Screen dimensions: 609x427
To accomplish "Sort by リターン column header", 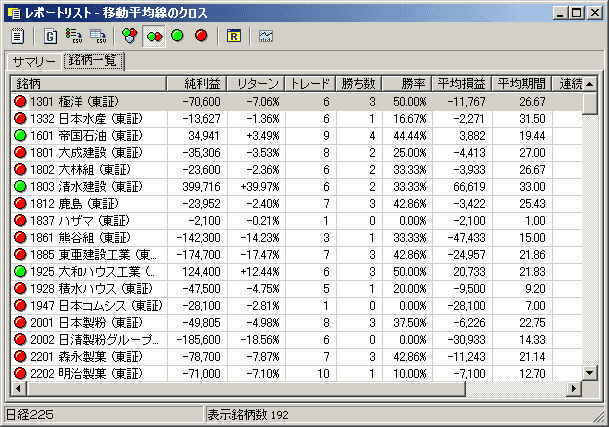I will coord(256,84).
